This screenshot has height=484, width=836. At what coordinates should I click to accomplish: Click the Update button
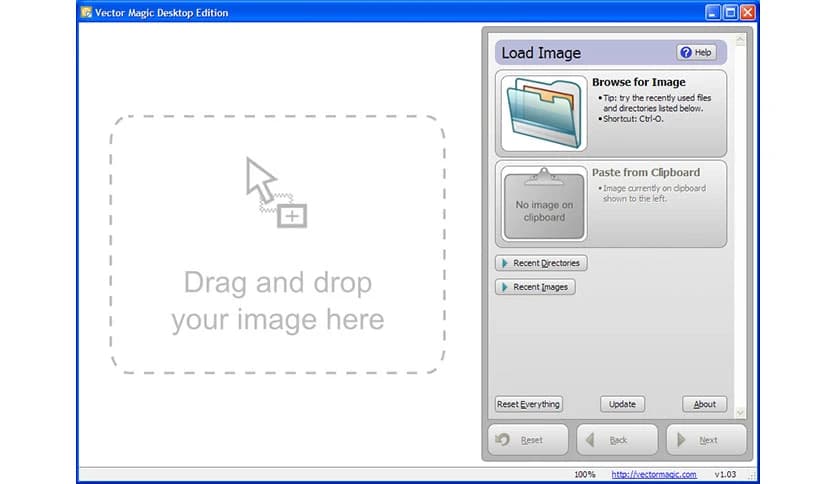click(x=622, y=404)
